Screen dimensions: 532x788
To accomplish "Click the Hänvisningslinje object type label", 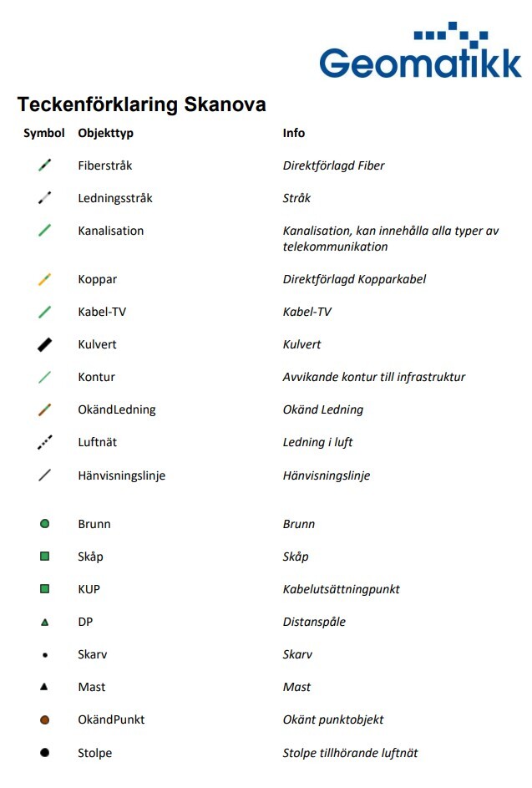I will 121,475.
